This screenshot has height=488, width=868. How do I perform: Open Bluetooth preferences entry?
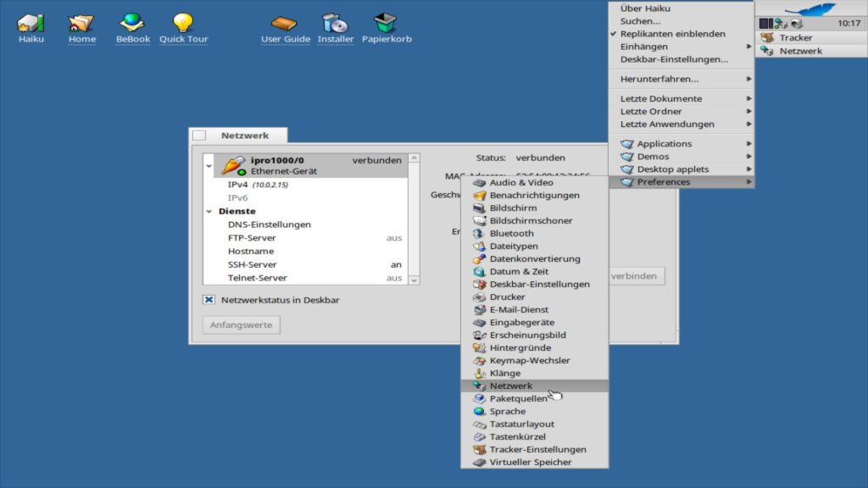pyautogui.click(x=535, y=234)
